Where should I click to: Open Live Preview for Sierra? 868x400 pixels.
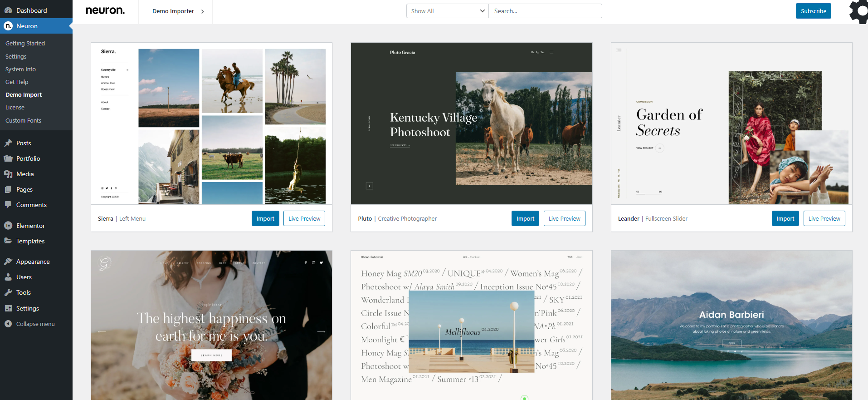[304, 218]
